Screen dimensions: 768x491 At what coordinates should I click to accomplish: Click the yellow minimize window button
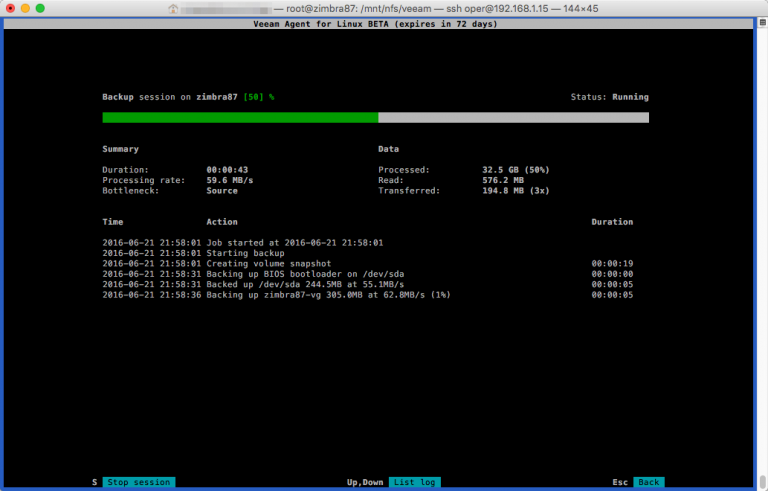coord(25,8)
